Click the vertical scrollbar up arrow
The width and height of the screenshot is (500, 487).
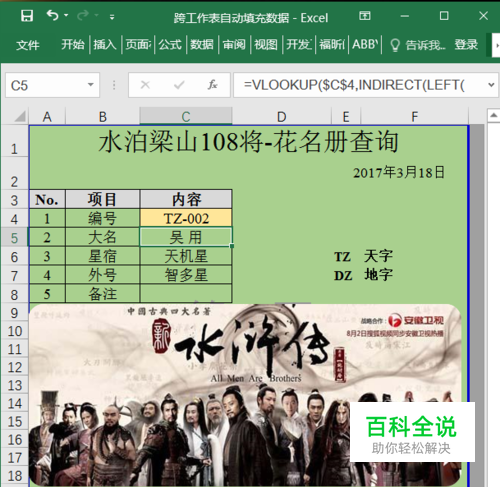(x=493, y=116)
